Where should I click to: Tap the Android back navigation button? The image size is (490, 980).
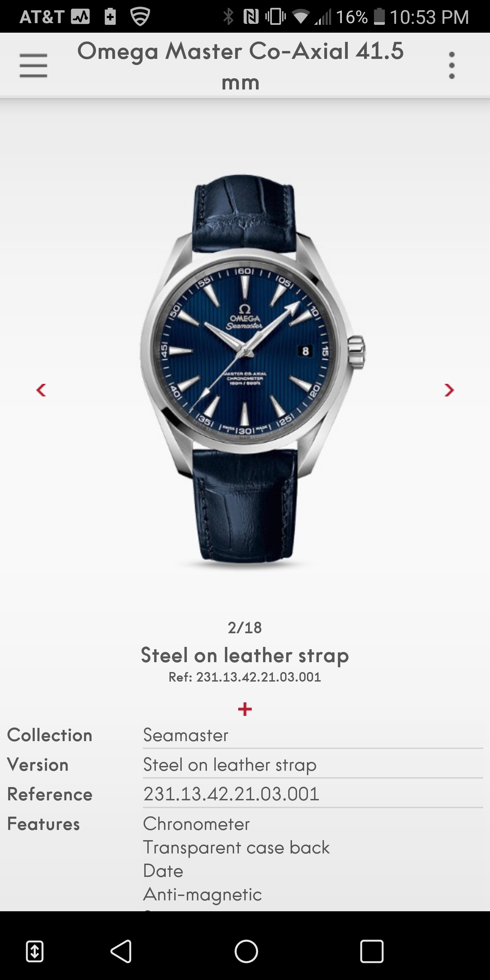click(x=122, y=951)
